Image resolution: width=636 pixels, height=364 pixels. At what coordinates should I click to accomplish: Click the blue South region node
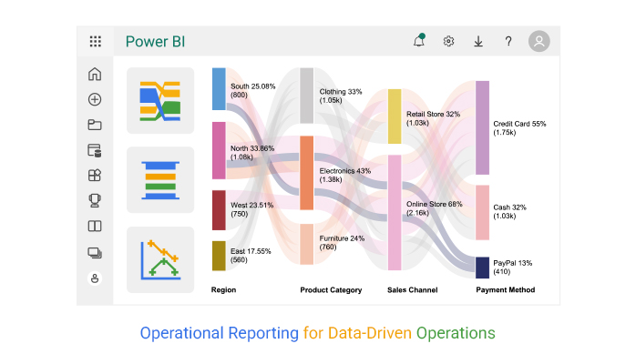click(219, 89)
